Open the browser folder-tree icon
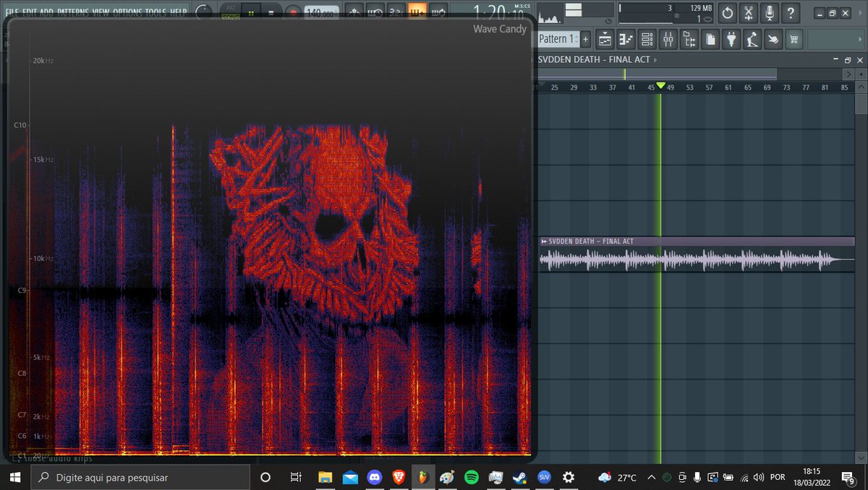The image size is (868, 490). point(689,40)
